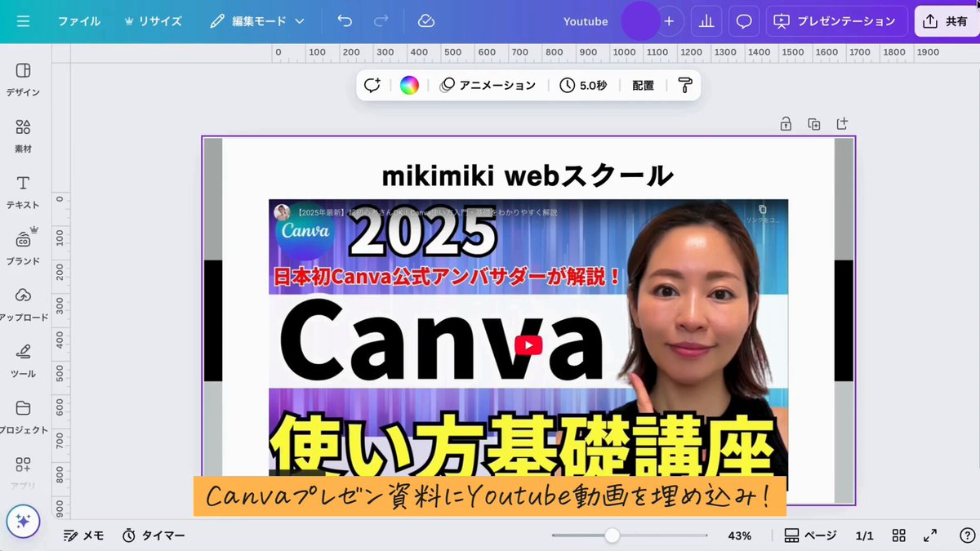The height and width of the screenshot is (551, 980).
Task: Launch the Canva AI assistant sparkle button
Action: [23, 520]
